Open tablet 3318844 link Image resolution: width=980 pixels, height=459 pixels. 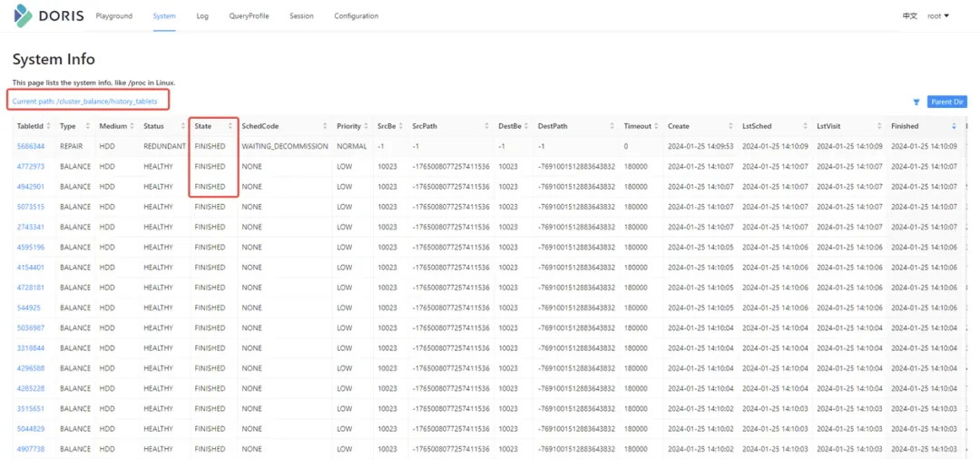tap(31, 347)
